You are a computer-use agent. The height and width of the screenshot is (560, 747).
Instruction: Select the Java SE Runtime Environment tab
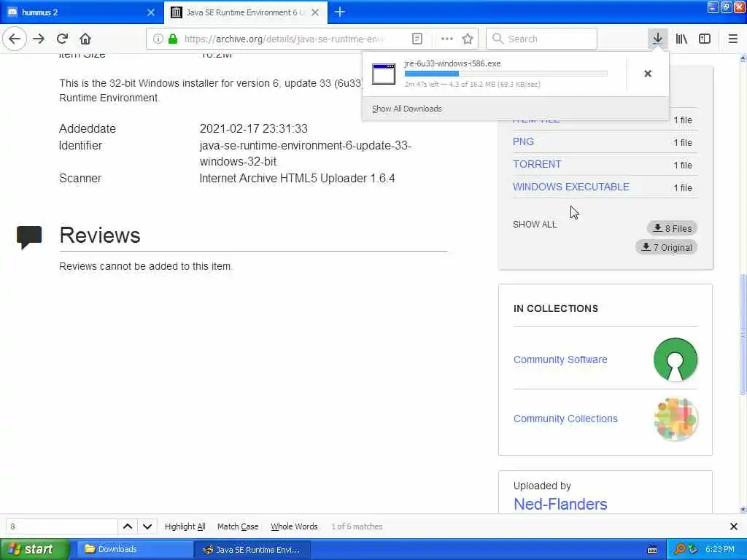[x=246, y=12]
